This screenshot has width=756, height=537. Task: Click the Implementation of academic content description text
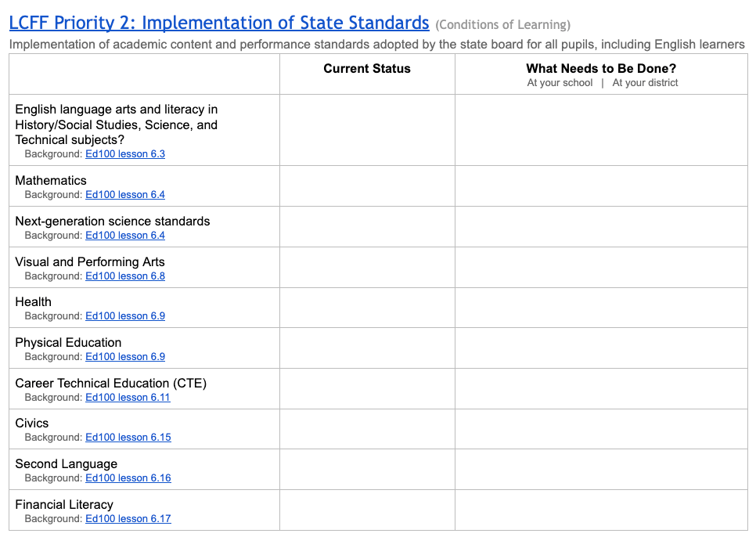(376, 45)
